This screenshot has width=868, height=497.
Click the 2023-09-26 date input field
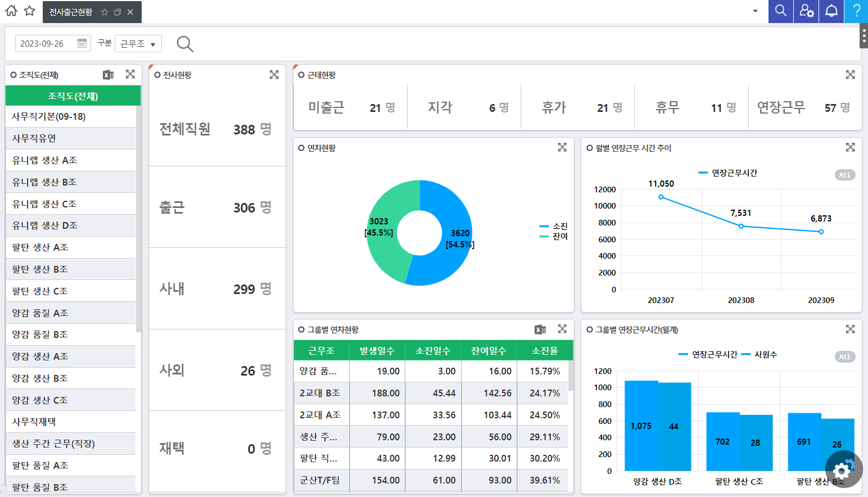(45, 44)
